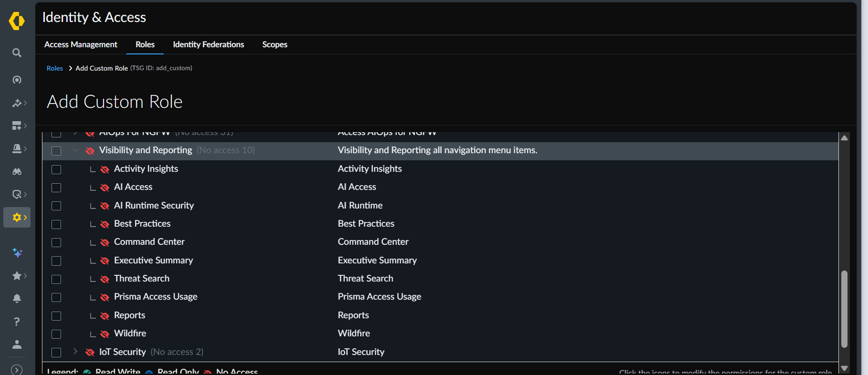Open the Scopes tab
This screenshot has width=868, height=375.
tap(275, 44)
